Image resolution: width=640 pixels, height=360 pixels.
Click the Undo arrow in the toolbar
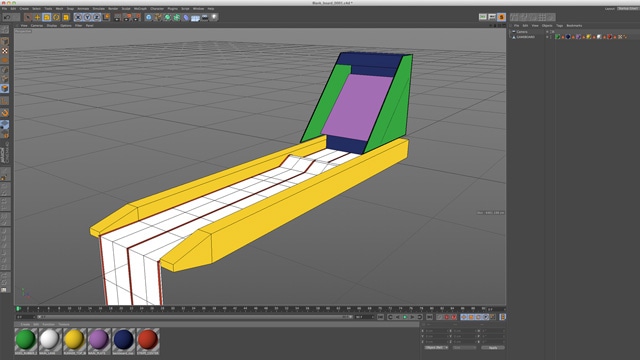pyautogui.click(x=7, y=17)
